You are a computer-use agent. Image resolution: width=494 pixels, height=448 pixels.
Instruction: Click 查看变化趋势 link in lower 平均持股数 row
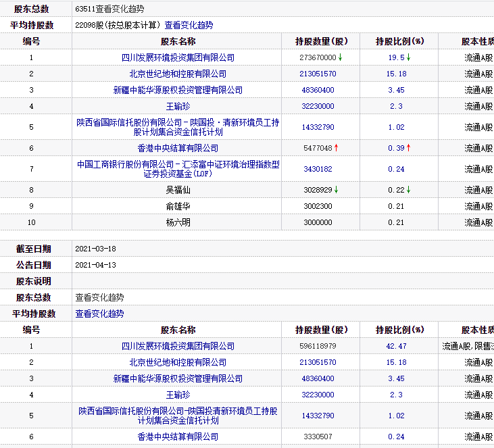(x=99, y=314)
